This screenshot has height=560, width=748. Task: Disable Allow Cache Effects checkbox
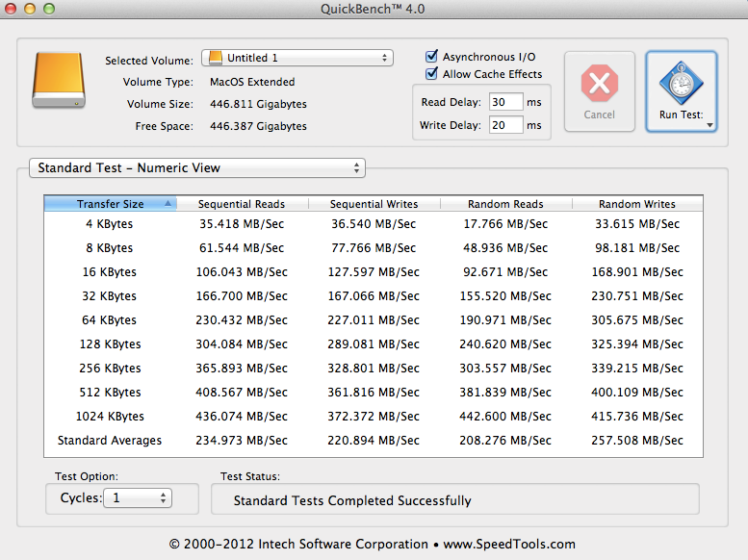(x=432, y=74)
